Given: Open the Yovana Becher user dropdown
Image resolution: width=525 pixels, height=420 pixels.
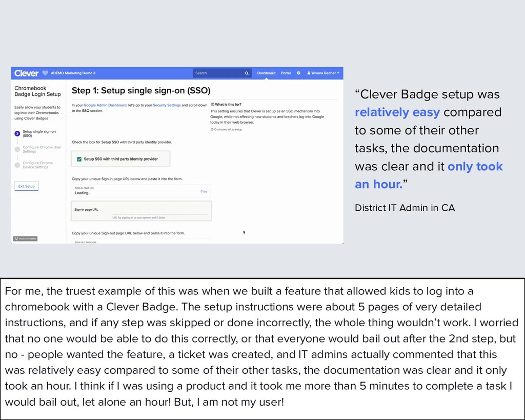Looking at the screenshot, I should [323, 73].
